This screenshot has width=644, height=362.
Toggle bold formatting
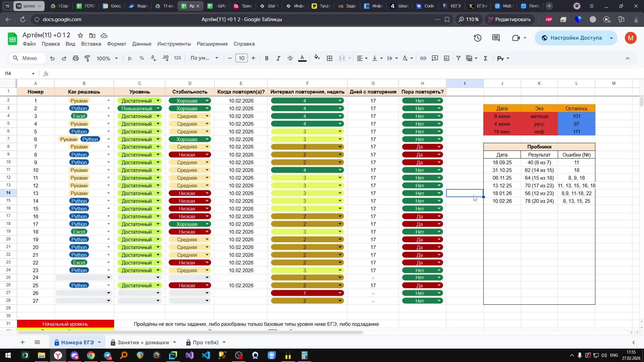(x=267, y=58)
